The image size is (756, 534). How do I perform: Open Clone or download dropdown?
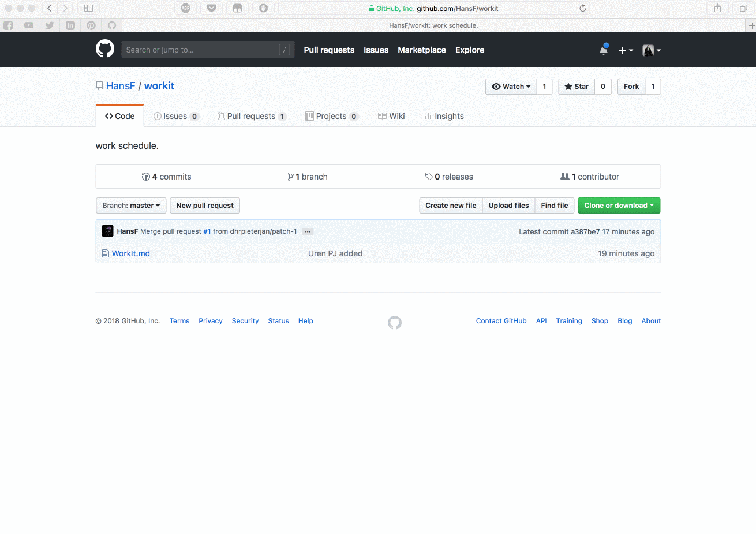point(619,206)
